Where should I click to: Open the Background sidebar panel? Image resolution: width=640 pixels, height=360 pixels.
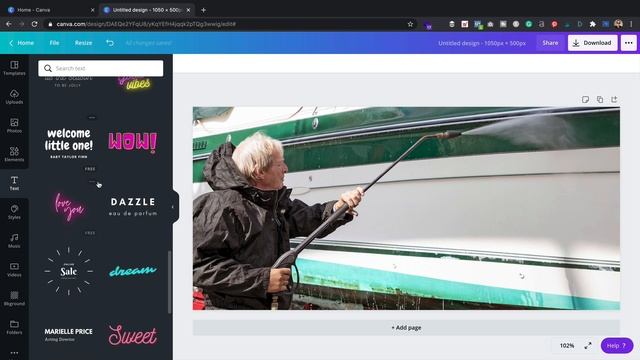pos(14,298)
